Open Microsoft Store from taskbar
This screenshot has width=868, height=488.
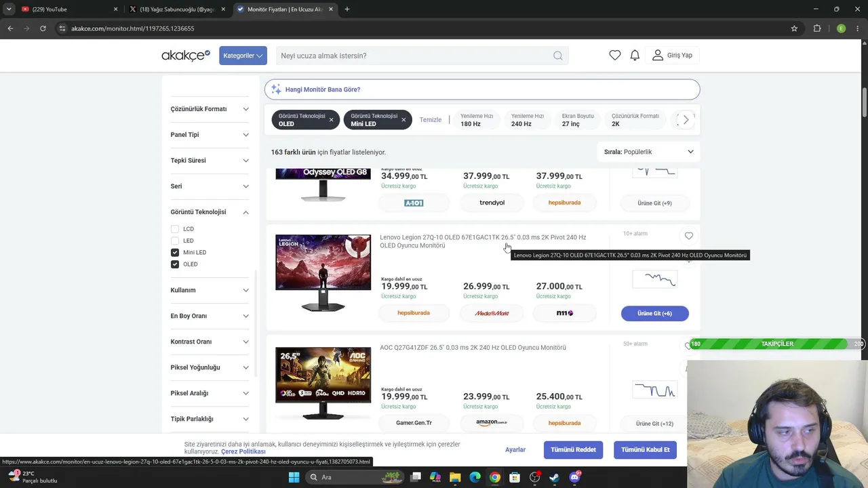(x=515, y=477)
